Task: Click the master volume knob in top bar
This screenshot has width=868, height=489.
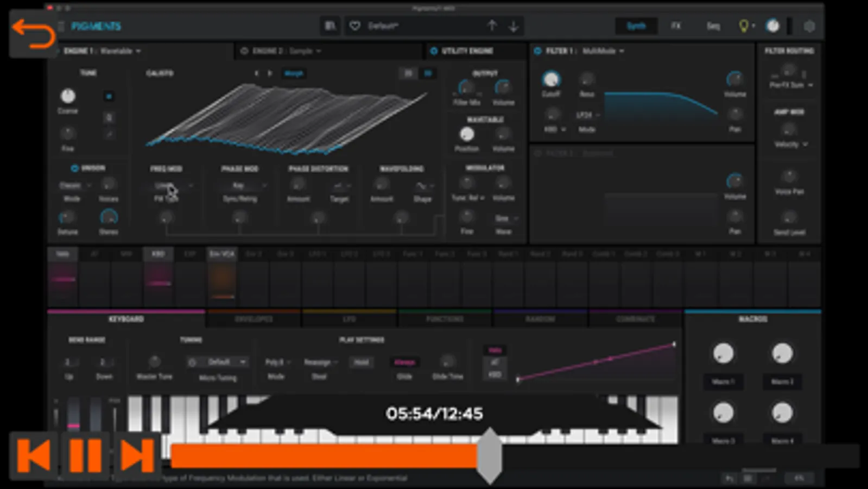Action: pyautogui.click(x=772, y=26)
